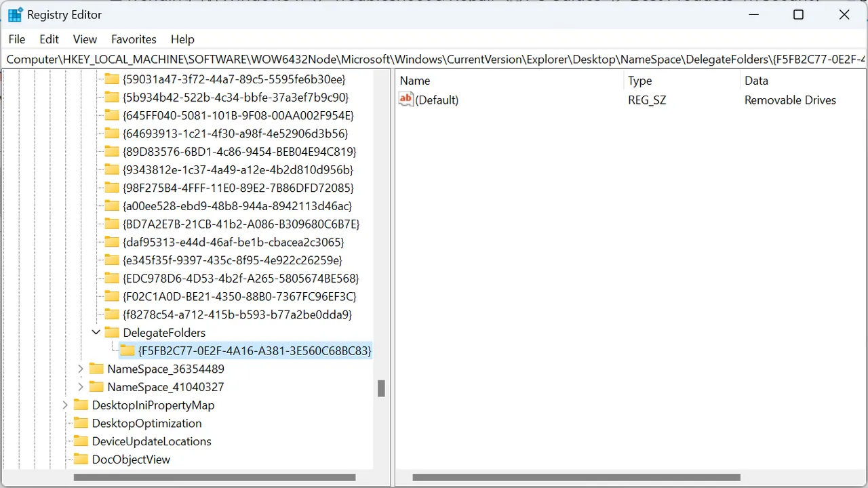Sort values by Data column header
This screenshot has height=488, width=868.
pyautogui.click(x=804, y=81)
